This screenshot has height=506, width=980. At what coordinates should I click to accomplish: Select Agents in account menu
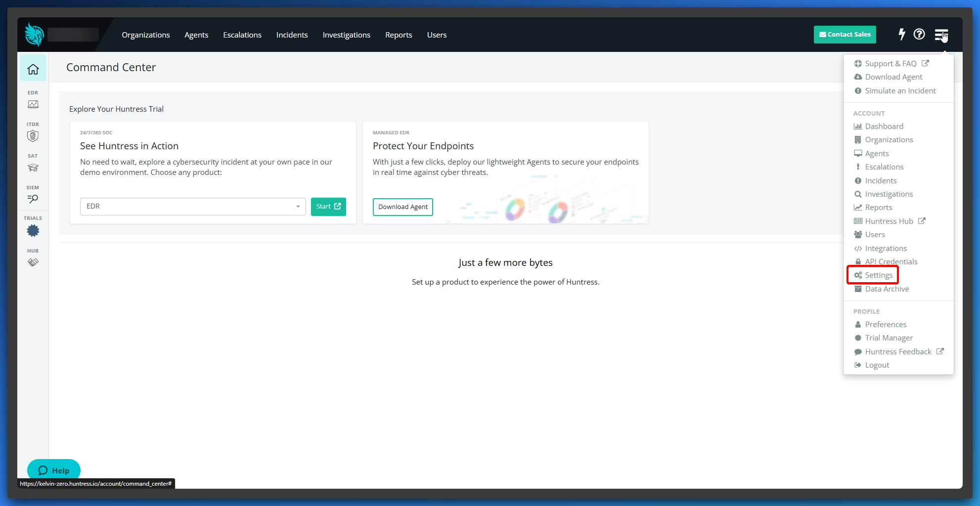pos(871,153)
